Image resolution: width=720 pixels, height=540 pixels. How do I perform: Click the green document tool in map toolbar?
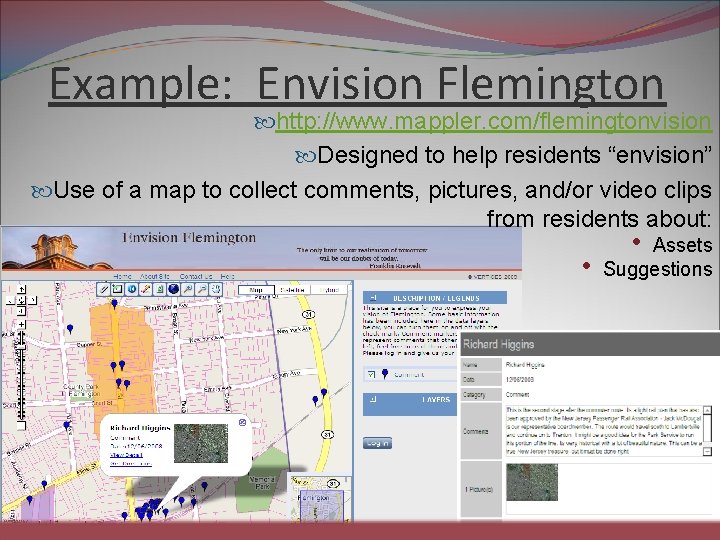159,289
